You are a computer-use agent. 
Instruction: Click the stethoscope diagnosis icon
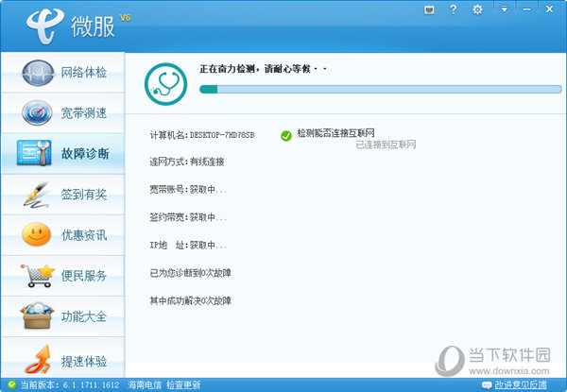165,84
